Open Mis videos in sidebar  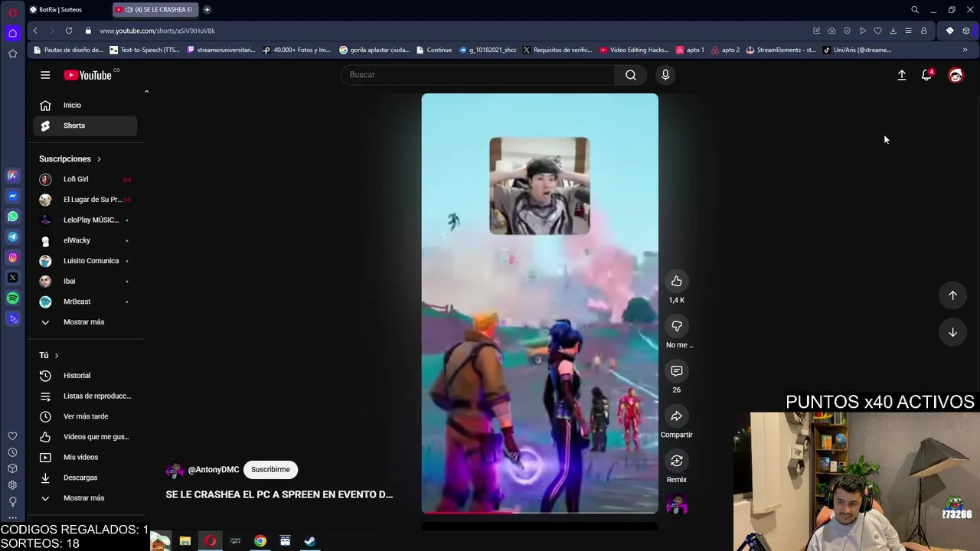tap(85, 458)
